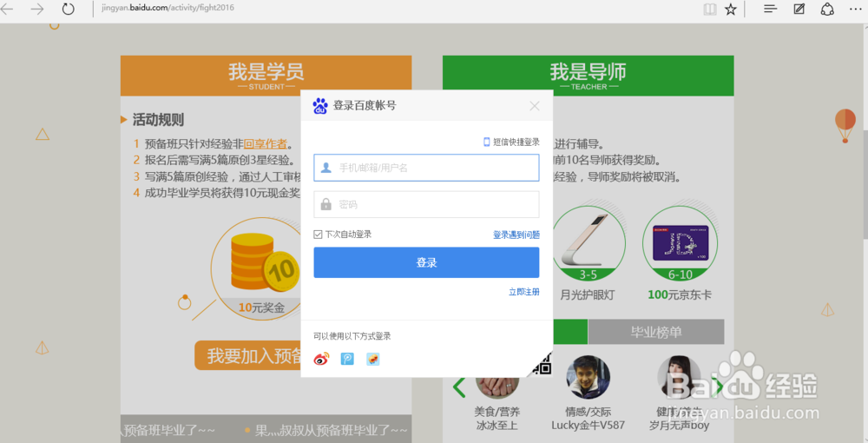Reload the page with the refresh icon
The image size is (868, 443).
[x=68, y=9]
